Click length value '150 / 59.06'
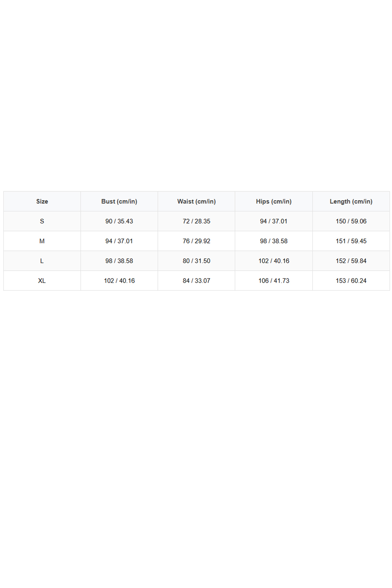This screenshot has height=588, width=392. pos(351,221)
